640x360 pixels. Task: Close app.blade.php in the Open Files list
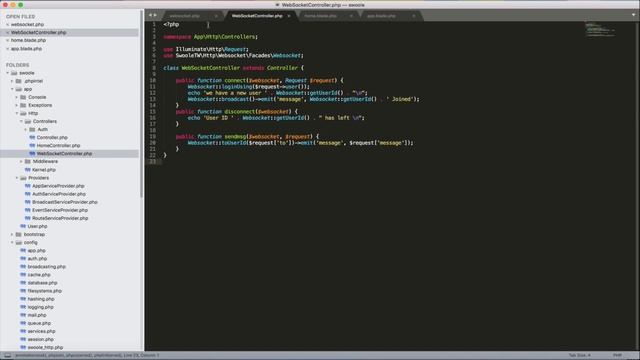coord(7,49)
